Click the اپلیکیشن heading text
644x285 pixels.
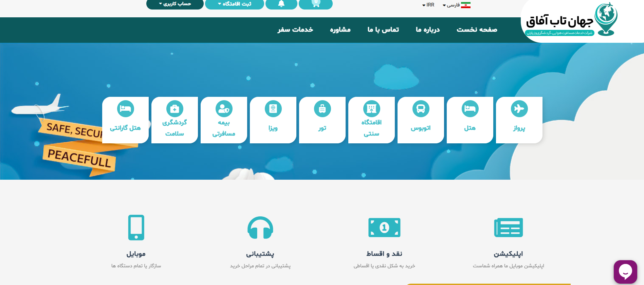coord(508,254)
